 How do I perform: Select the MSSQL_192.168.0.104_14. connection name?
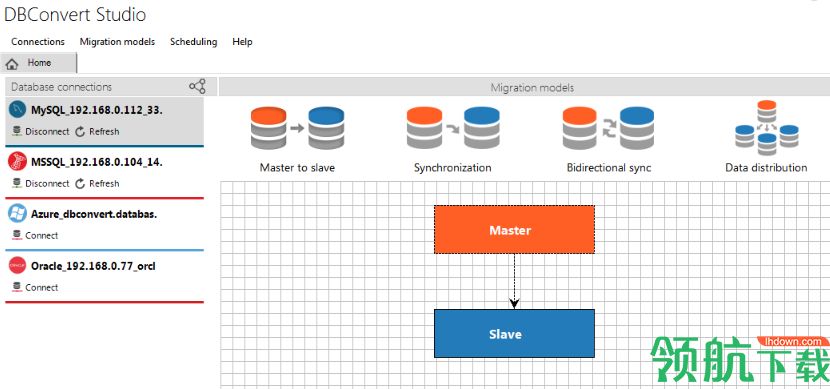point(97,162)
